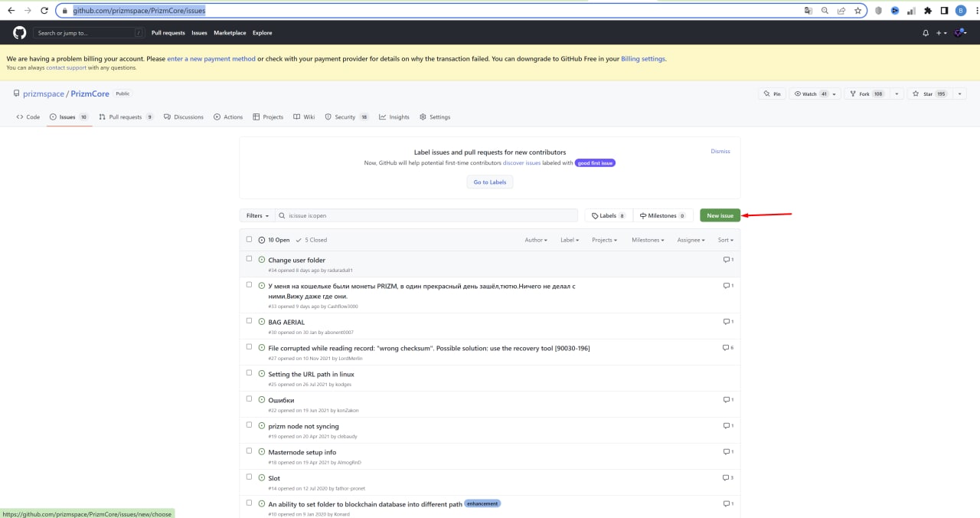
Task: Tick checkbox for Setting the URL path in linux
Action: tap(249, 372)
